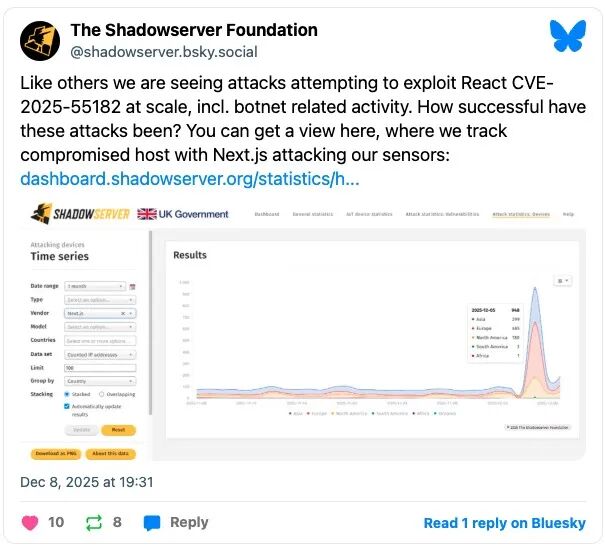This screenshot has height=549, width=605.
Task: Expand the Group by dropdown
Action: click(x=100, y=381)
